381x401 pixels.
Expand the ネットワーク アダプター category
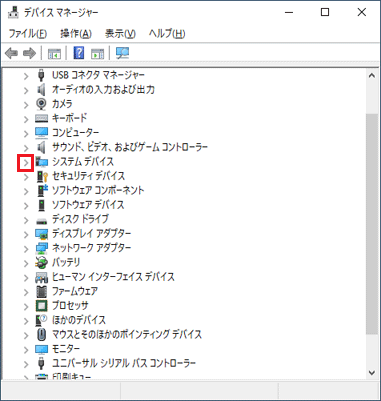pyautogui.click(x=26, y=249)
